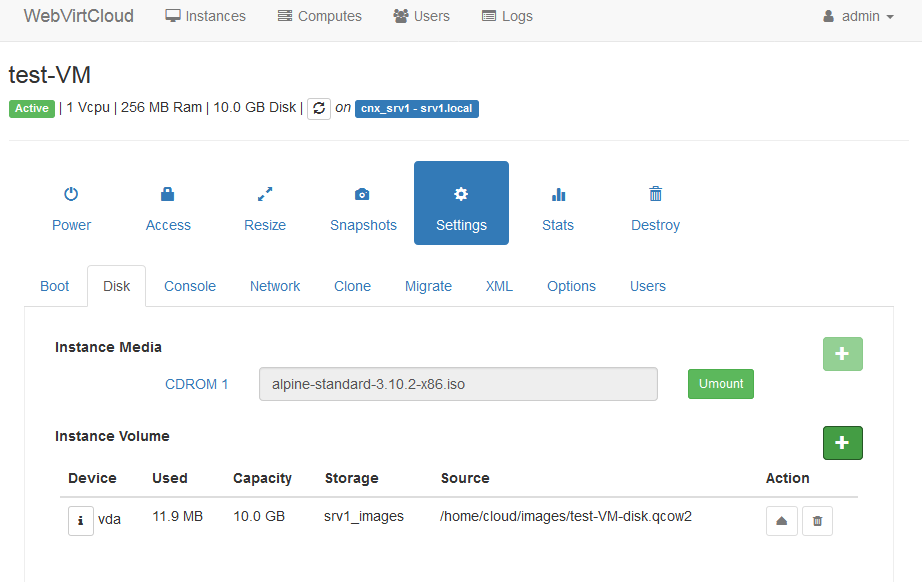Click the refresh icon next to disk info
This screenshot has height=582, width=922.
pos(319,108)
